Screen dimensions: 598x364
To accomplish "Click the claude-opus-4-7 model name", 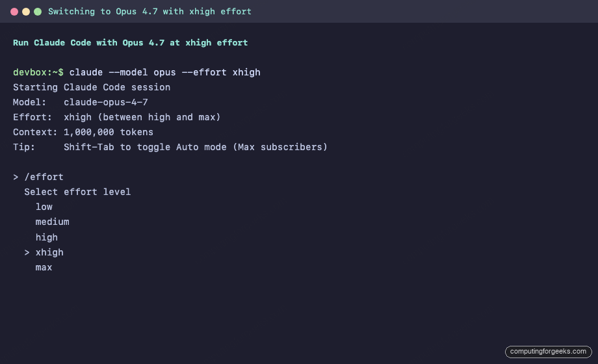I will click(x=106, y=102).
